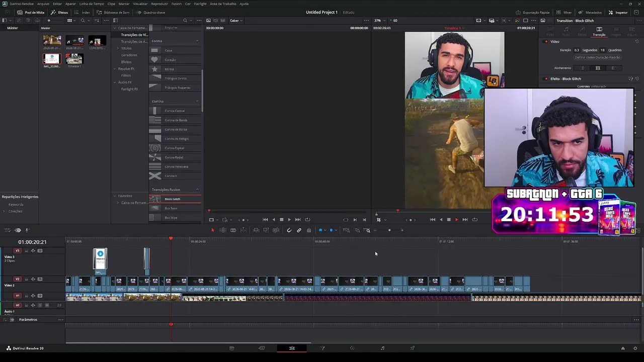
Task: Open the Clipe menu
Action: [x=111, y=4]
